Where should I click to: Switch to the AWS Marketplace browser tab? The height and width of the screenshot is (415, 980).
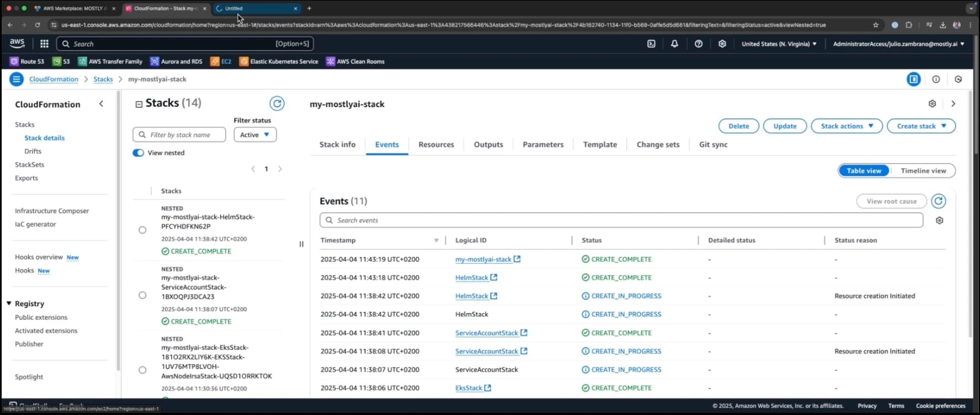[x=75, y=8]
